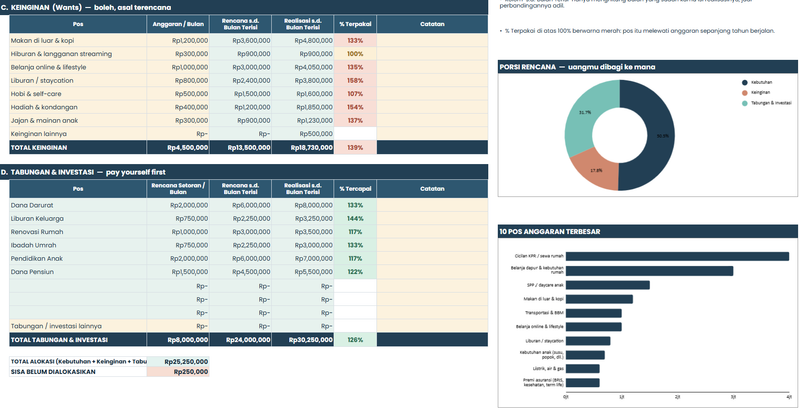This screenshot has width=800, height=410.
Task: Click the 'Belanja dapur & kebutuhan rumah' bar
Action: pos(649,271)
